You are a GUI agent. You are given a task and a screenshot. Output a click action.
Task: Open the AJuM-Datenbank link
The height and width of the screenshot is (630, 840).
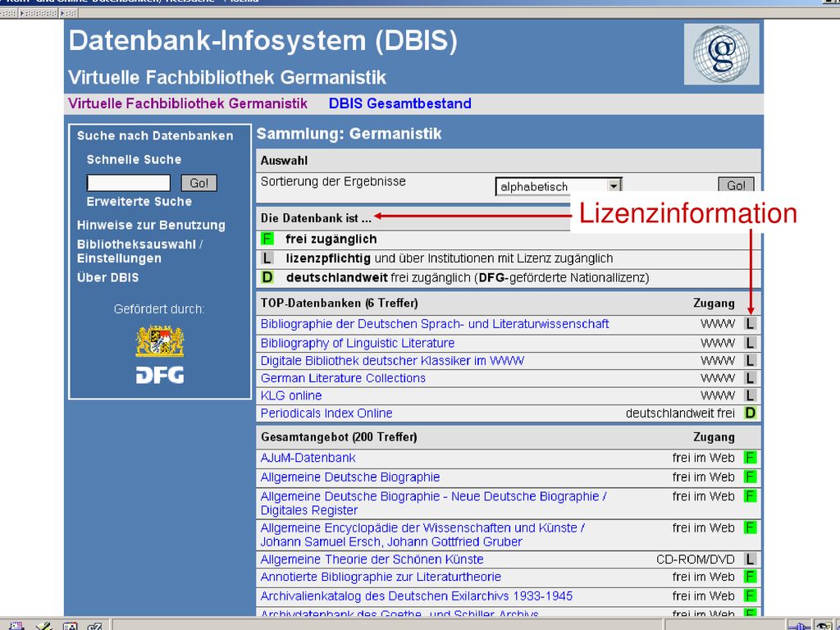308,458
